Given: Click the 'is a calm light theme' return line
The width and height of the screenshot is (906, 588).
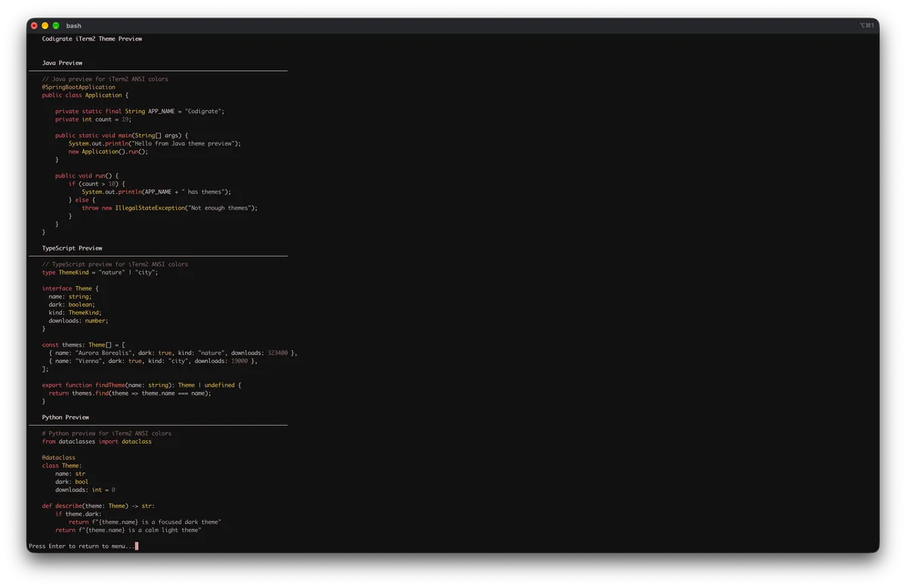Looking at the screenshot, I should (x=128, y=530).
